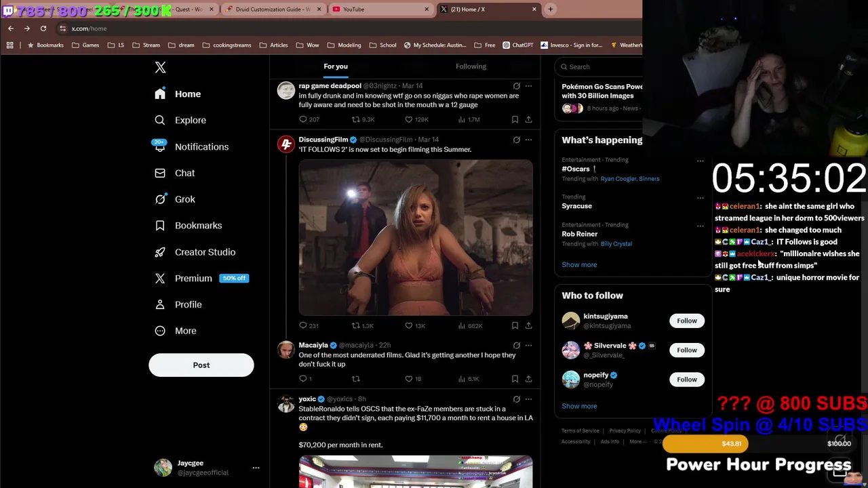Like the rap game deadpool post
The height and width of the screenshot is (488, 868).
tap(416, 119)
